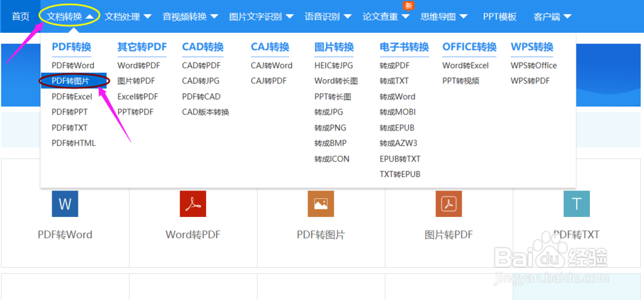Select PDF转PPT from the menu
The width and height of the screenshot is (644, 300).
tap(70, 112)
